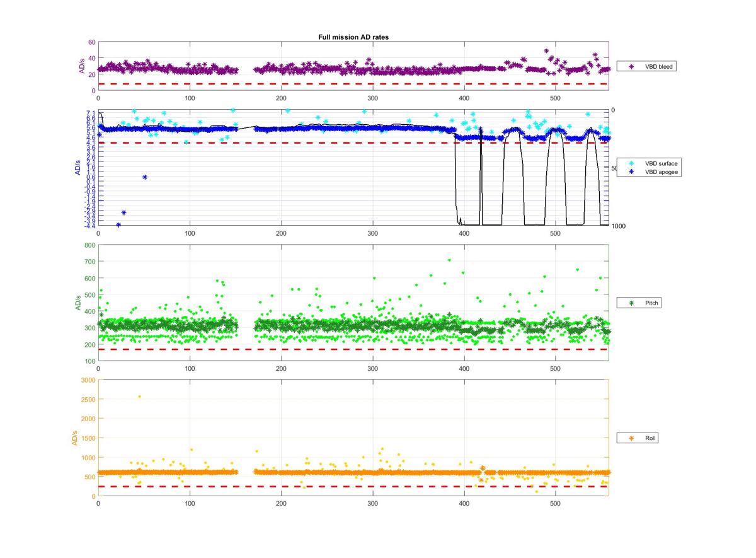Click the lowest VBD apogee point at -4.4
The width and height of the screenshot is (756, 558).
(x=118, y=225)
